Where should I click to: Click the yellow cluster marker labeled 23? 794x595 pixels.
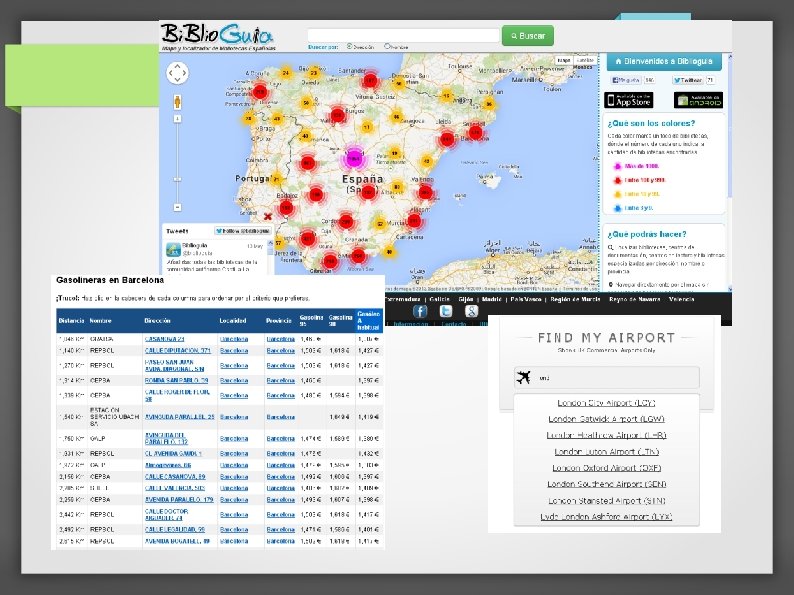(x=314, y=73)
